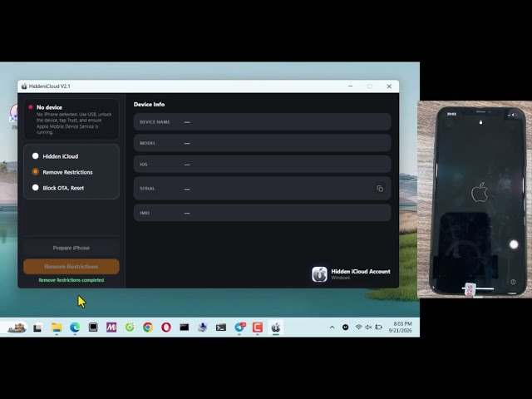Select the Hidden iCloud radio option

35,156
